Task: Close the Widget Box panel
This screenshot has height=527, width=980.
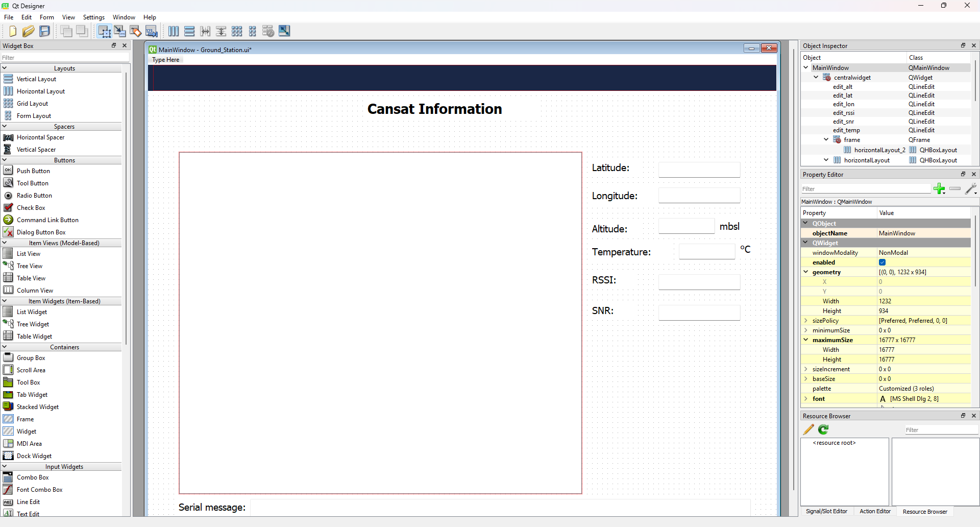Action: coord(125,45)
